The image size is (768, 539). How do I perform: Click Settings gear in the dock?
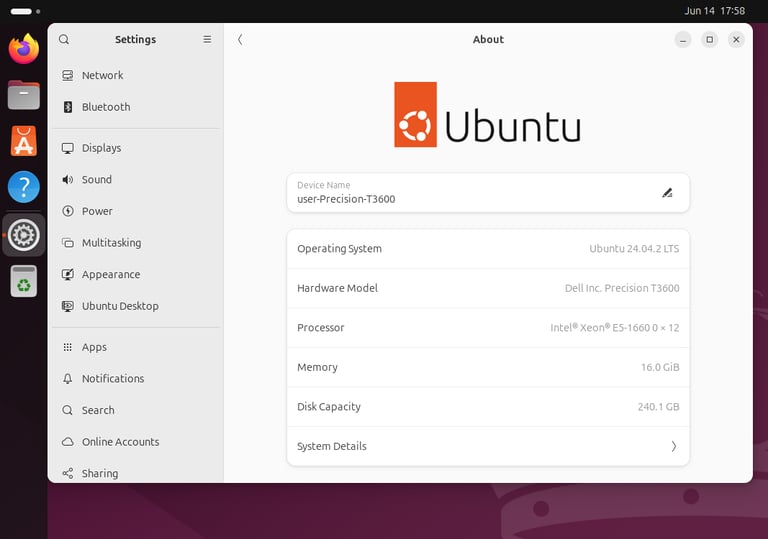pyautogui.click(x=24, y=235)
